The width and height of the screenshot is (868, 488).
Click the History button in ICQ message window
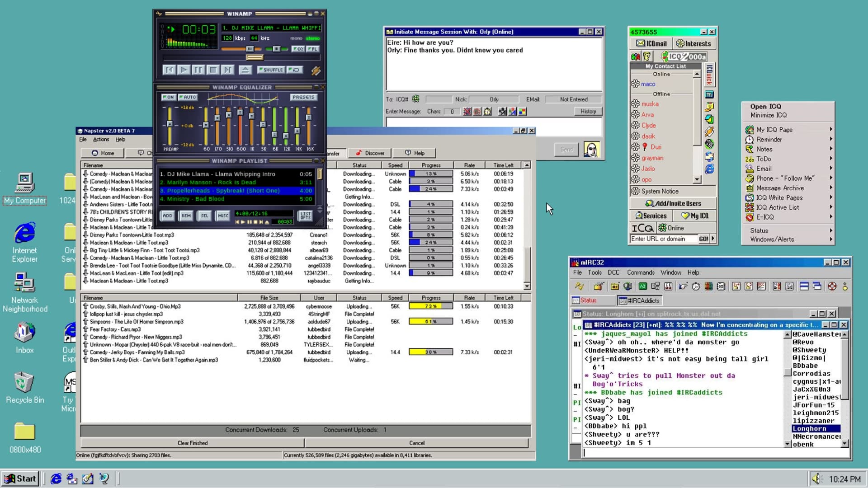(x=587, y=112)
